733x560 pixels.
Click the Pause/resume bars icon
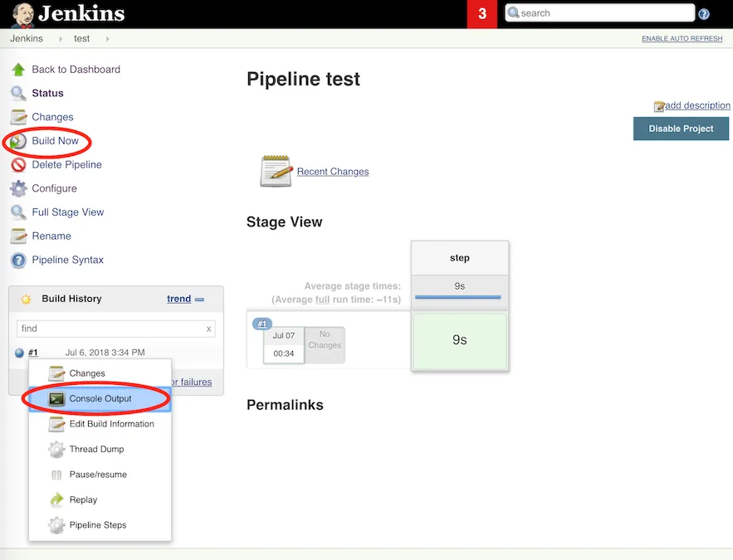[x=56, y=475]
